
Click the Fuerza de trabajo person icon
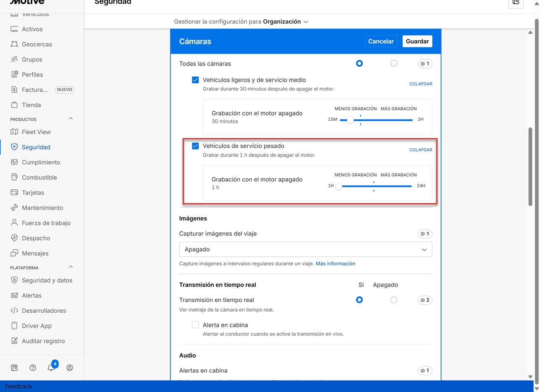click(x=14, y=223)
